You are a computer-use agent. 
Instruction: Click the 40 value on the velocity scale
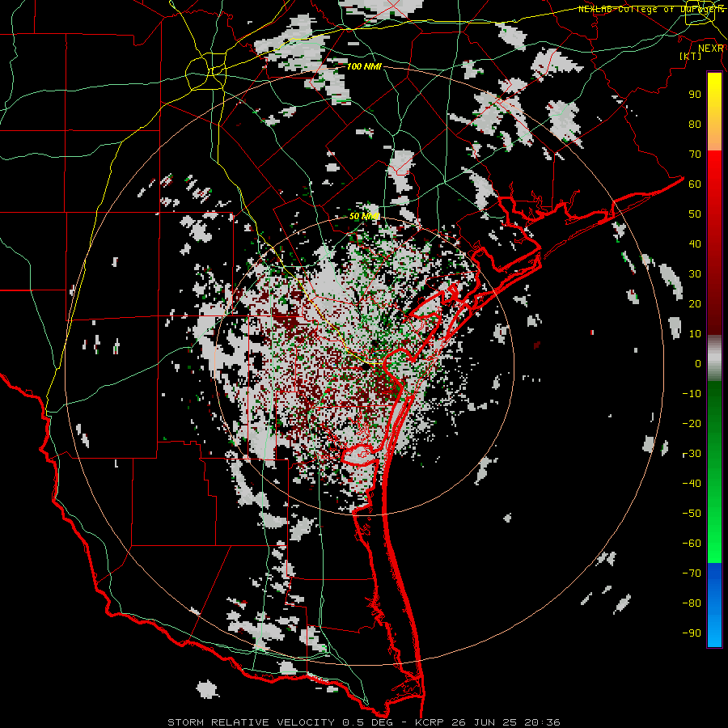(695, 244)
